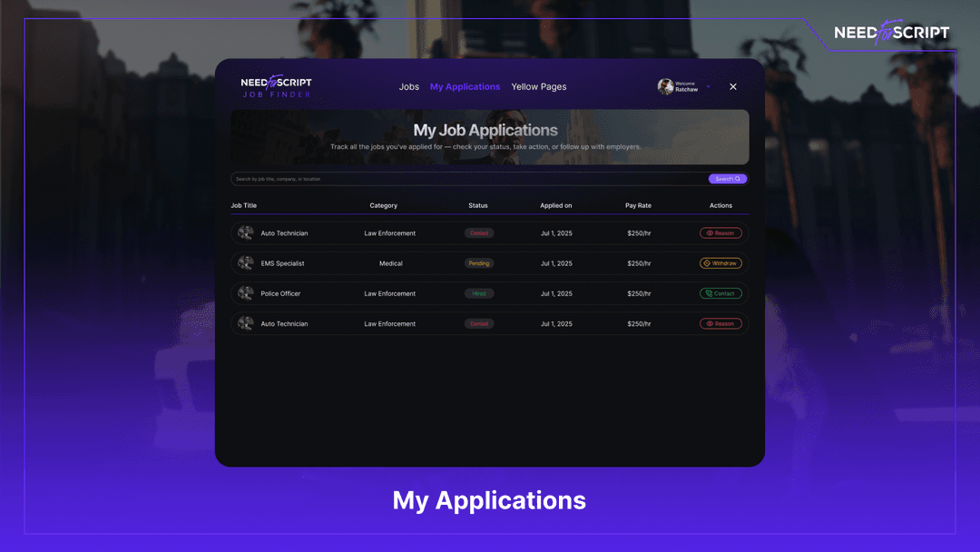Click the Hired status badge on Police Officer
Image resolution: width=980 pixels, height=552 pixels.
(479, 293)
